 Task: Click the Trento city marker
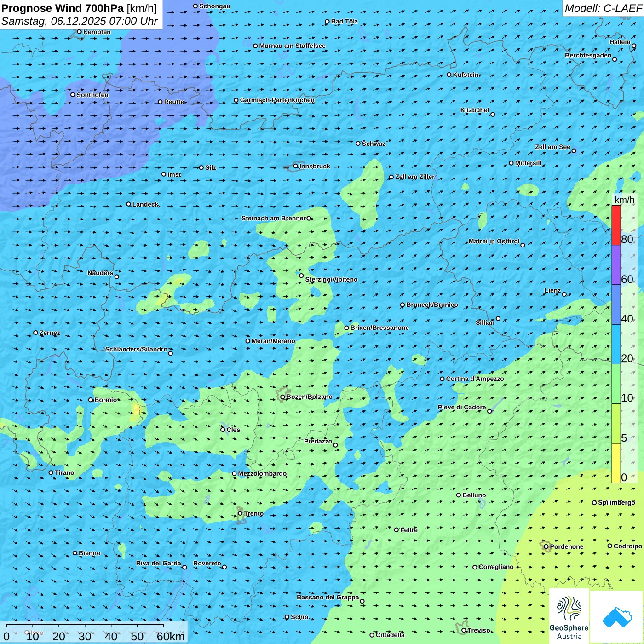pyautogui.click(x=240, y=513)
